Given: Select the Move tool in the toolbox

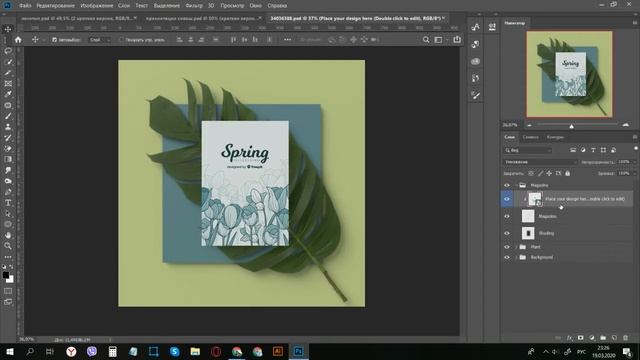Looking at the screenshot, I should click(x=8, y=29).
